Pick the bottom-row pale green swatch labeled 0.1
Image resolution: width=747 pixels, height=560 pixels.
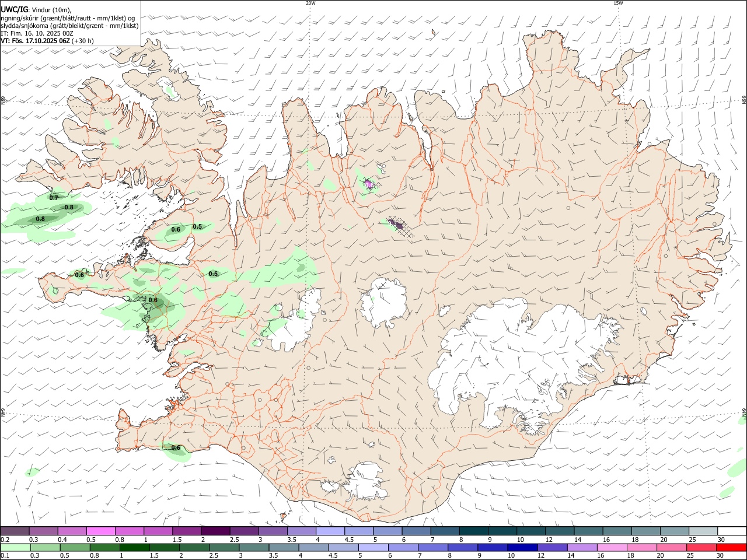click(15, 547)
